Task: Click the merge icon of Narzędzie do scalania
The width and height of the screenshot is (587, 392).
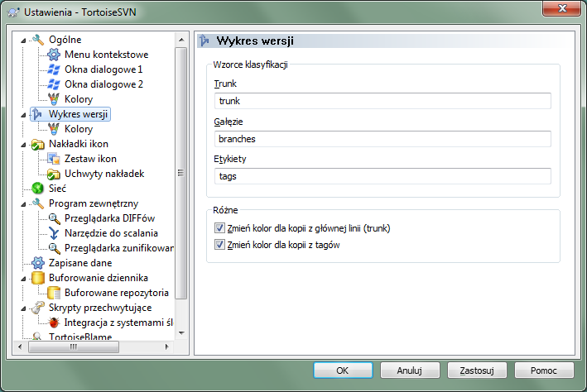Action: [54, 233]
